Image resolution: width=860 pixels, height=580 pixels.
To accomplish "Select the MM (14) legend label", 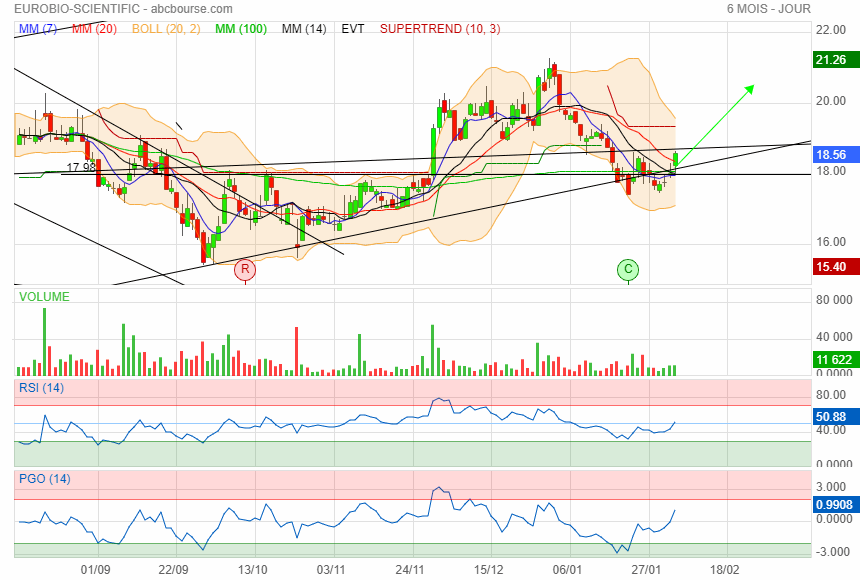I will [304, 29].
